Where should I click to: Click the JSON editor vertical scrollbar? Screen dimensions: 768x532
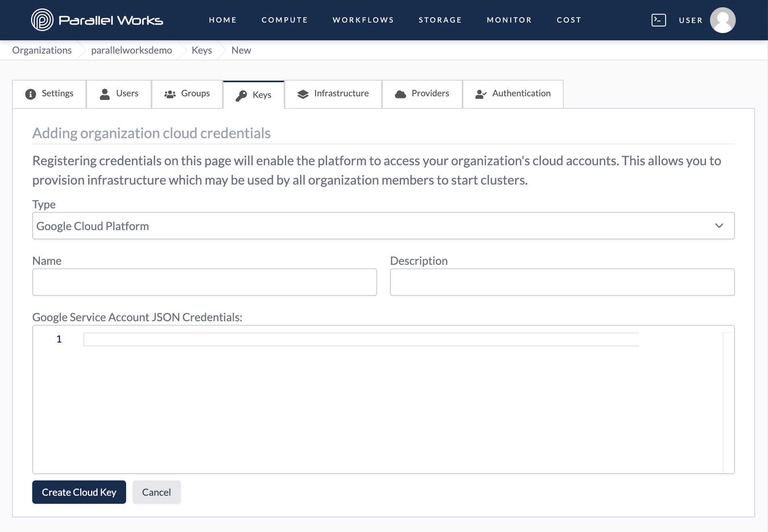[729, 402]
